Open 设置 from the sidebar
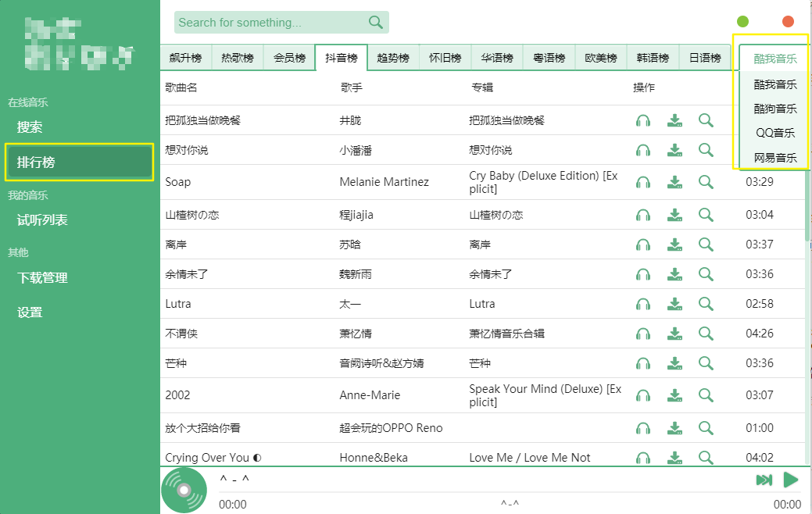The height and width of the screenshot is (514, 812). 29,312
